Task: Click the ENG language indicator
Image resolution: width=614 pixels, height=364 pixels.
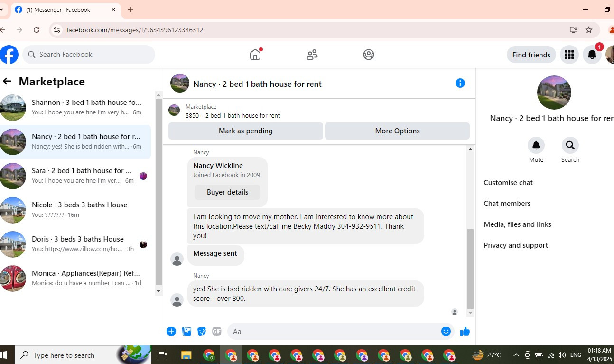Action: (576, 355)
